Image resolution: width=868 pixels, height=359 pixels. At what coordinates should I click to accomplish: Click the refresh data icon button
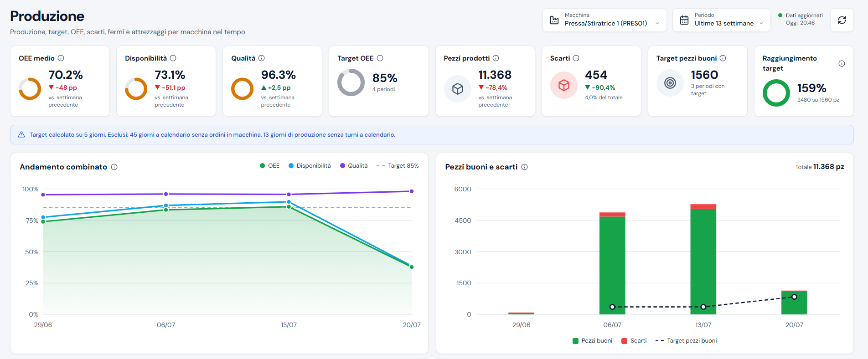[x=842, y=20]
